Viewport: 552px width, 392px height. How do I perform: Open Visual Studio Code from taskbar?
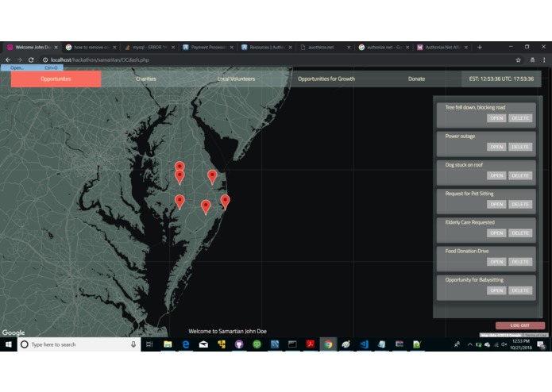click(x=364, y=344)
